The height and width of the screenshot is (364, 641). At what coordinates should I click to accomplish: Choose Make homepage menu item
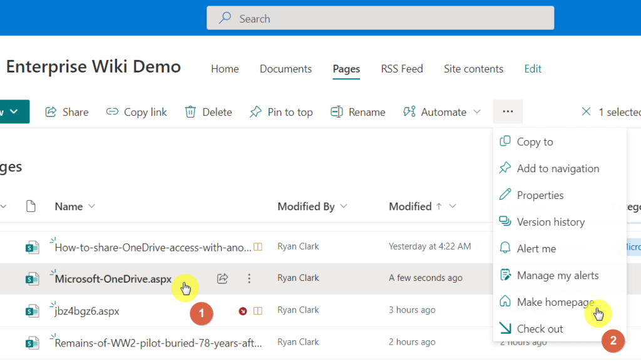(560, 302)
